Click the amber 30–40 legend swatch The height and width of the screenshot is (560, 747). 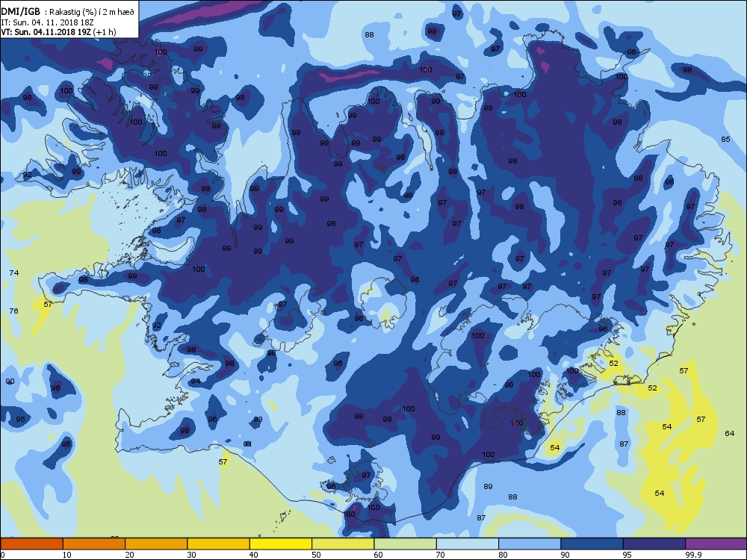[218, 544]
